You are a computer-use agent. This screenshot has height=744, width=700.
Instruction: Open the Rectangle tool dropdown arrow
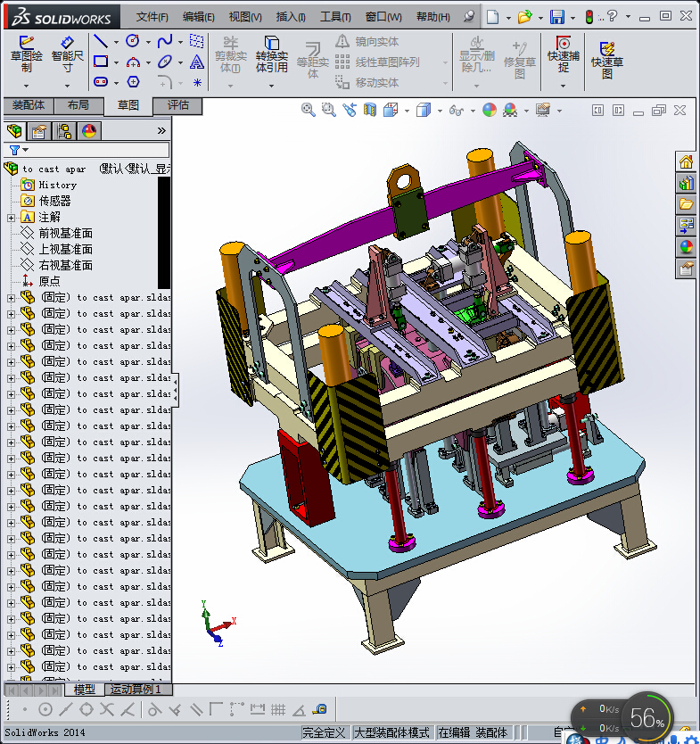[116, 62]
